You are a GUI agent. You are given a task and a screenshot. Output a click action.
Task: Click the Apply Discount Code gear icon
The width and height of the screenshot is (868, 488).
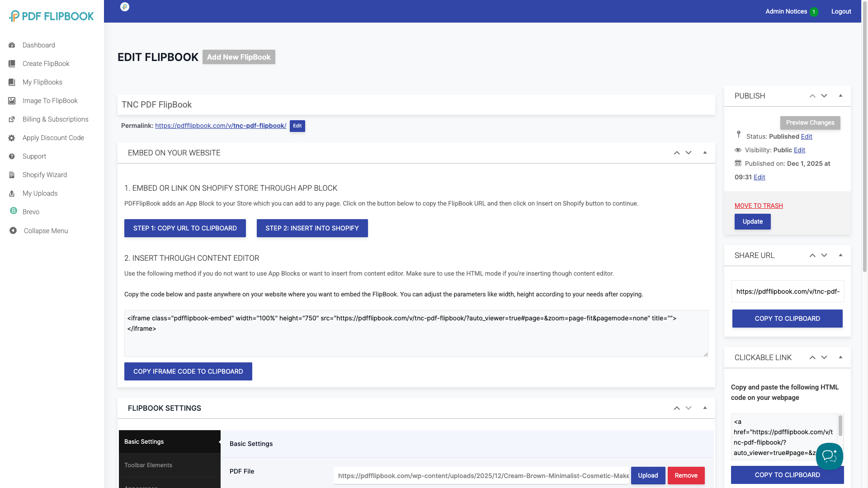(x=12, y=138)
